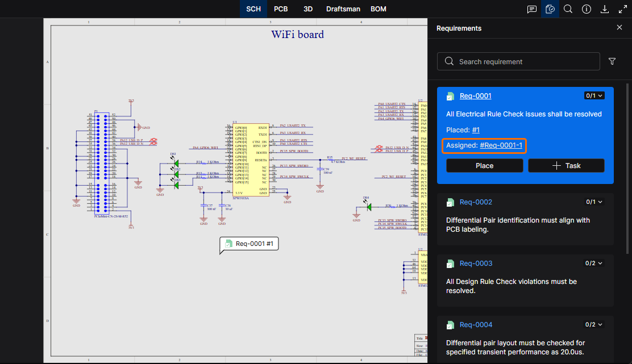Open the comments panel icon
The height and width of the screenshot is (364, 632).
[532, 9]
